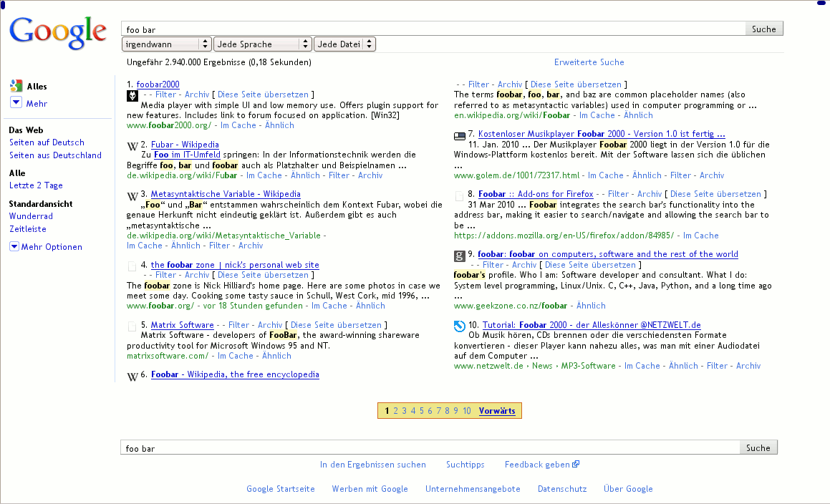Screen dimensions: 830x504
Task: Go to results page 10
Action: tap(466, 411)
